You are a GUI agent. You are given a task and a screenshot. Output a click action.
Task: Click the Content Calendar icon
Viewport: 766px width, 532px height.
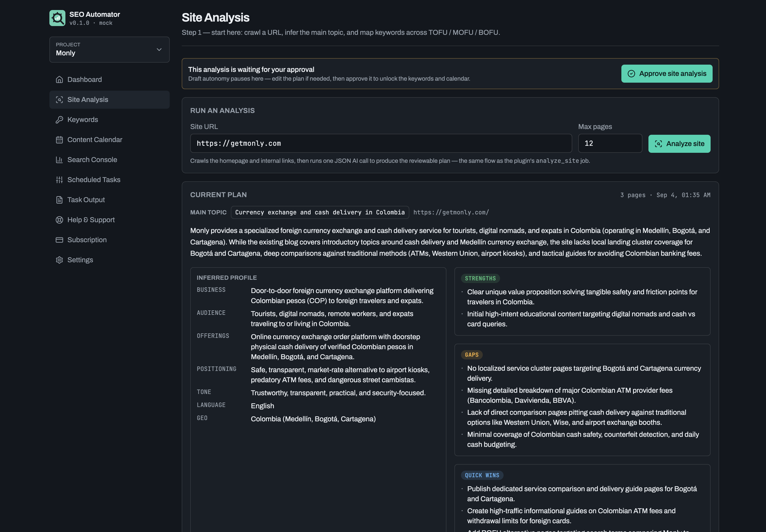59,140
